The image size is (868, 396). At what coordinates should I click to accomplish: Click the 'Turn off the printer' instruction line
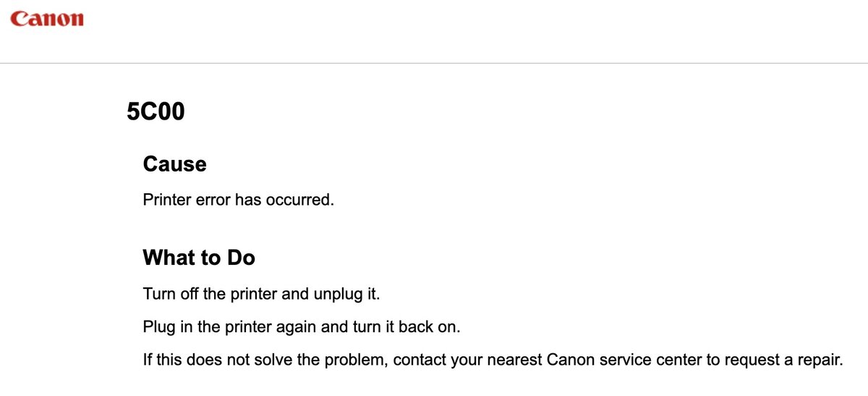tap(261, 295)
